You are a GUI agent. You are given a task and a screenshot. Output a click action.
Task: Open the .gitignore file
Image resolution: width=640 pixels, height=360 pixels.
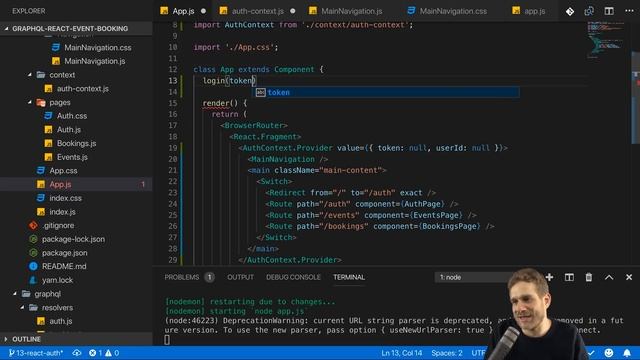(58, 225)
